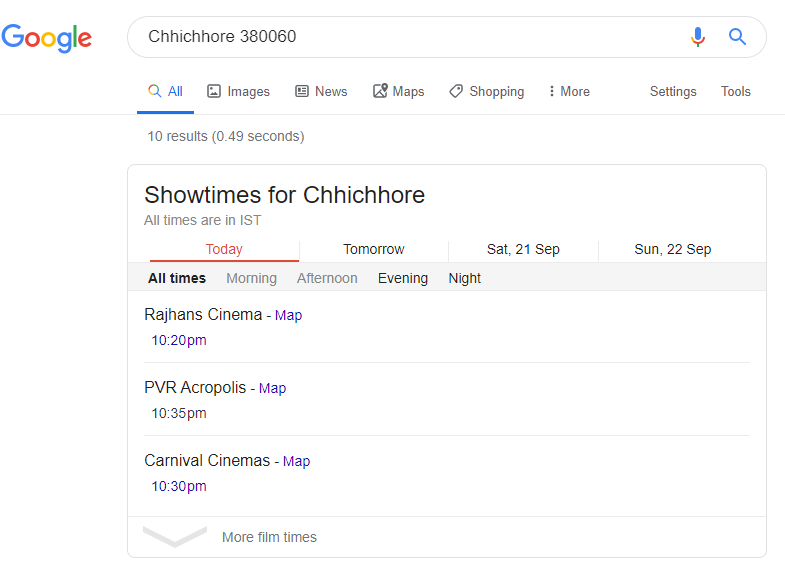The width and height of the screenshot is (785, 586).
Task: Open the Map link for Rajhans Cinema
Action: 288,315
